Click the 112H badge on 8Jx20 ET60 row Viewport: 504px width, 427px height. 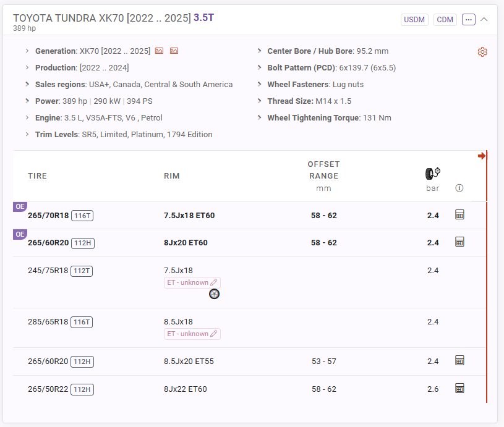pos(83,243)
